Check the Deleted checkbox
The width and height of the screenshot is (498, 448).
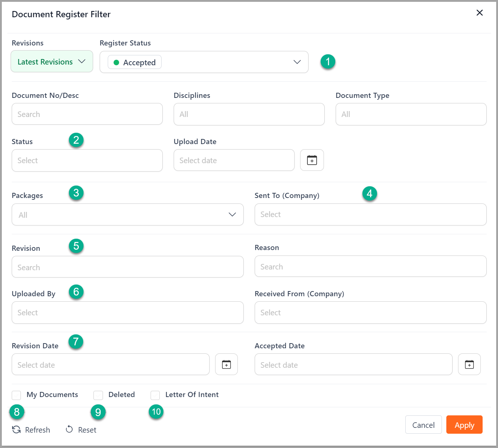(x=98, y=395)
